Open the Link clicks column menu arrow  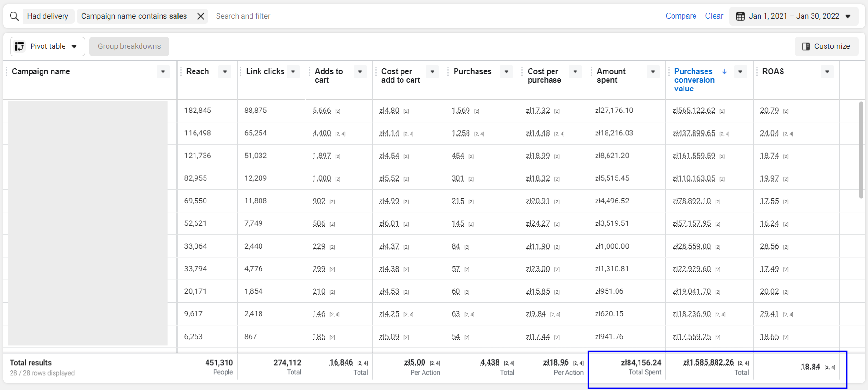tap(293, 72)
